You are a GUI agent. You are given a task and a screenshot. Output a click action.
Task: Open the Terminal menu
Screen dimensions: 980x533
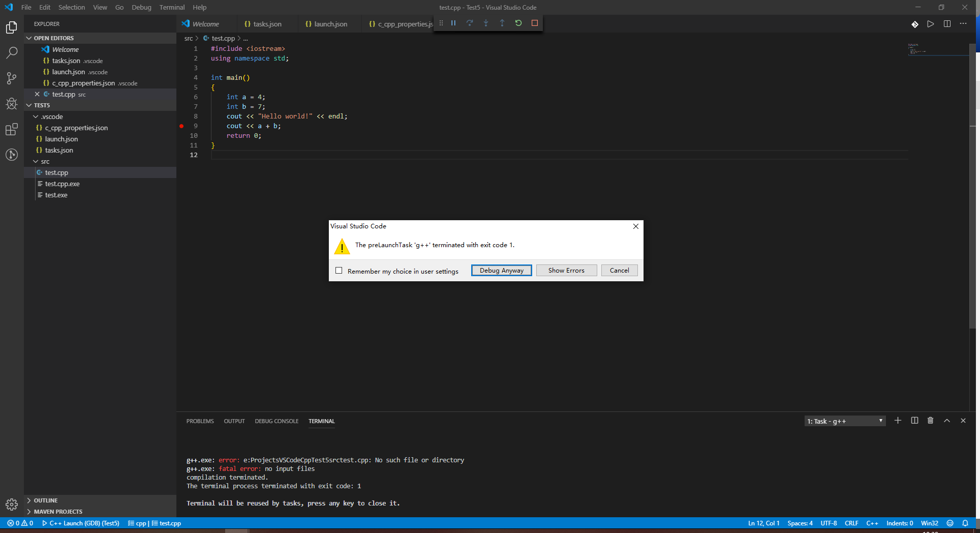pos(172,7)
